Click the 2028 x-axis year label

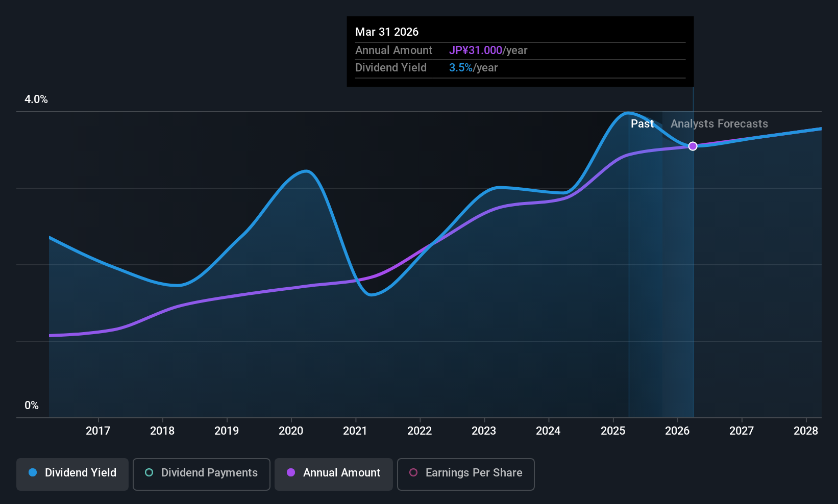[x=806, y=431]
